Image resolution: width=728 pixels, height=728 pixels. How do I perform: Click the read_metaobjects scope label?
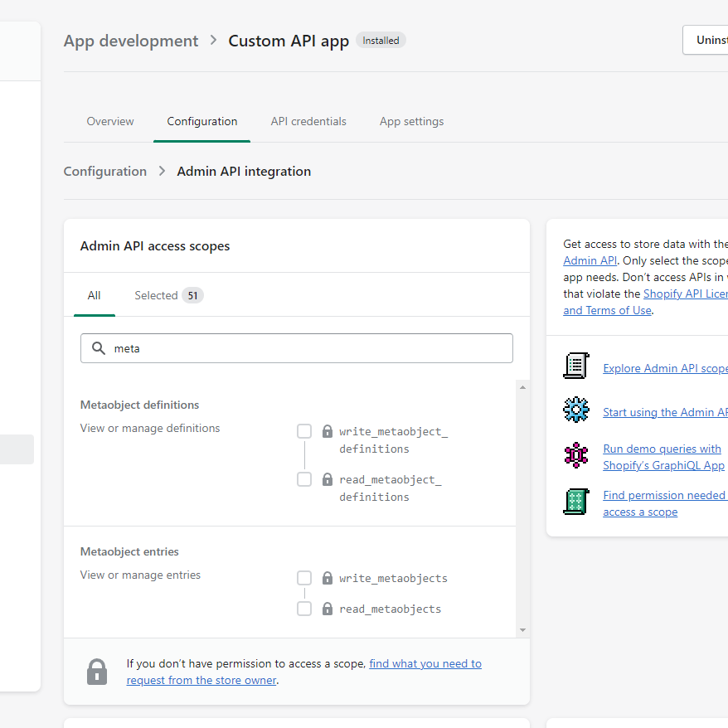pyautogui.click(x=390, y=609)
